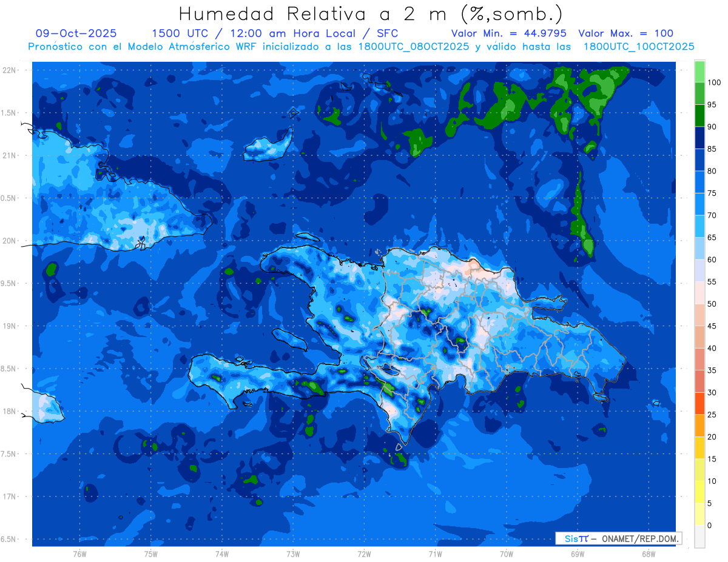The width and height of the screenshot is (728, 562).
Task: Click the colorbar label '30'
Action: tap(712, 392)
